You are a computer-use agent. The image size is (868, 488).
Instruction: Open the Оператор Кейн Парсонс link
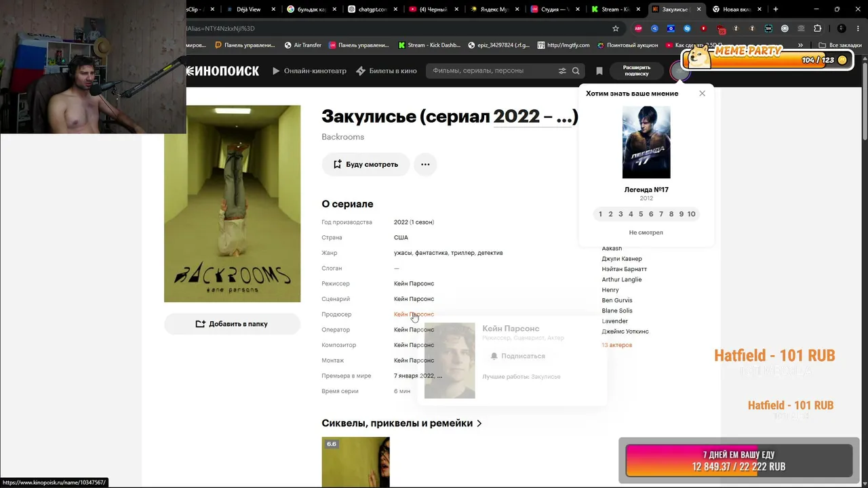414,329
